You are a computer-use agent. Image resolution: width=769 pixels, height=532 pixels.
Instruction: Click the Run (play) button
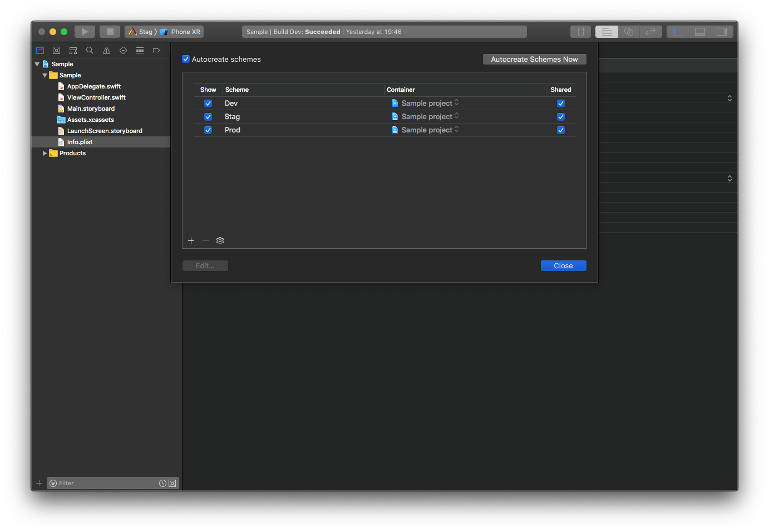[x=85, y=32]
